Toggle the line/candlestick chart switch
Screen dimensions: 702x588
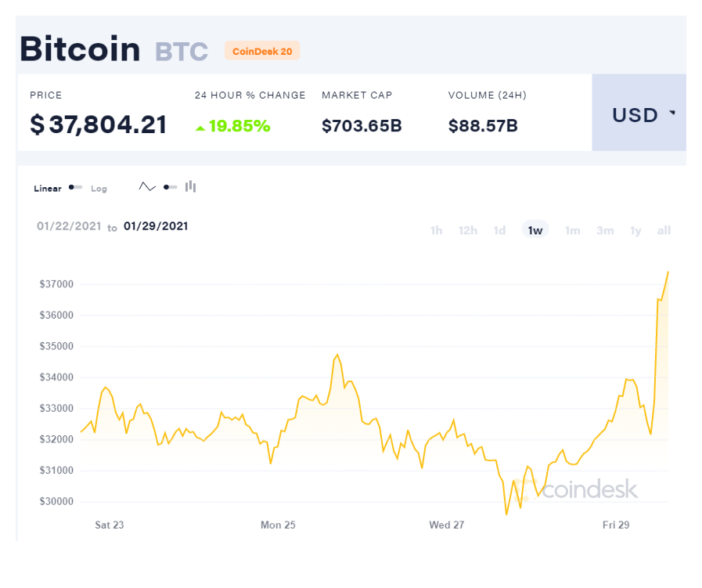[170, 187]
